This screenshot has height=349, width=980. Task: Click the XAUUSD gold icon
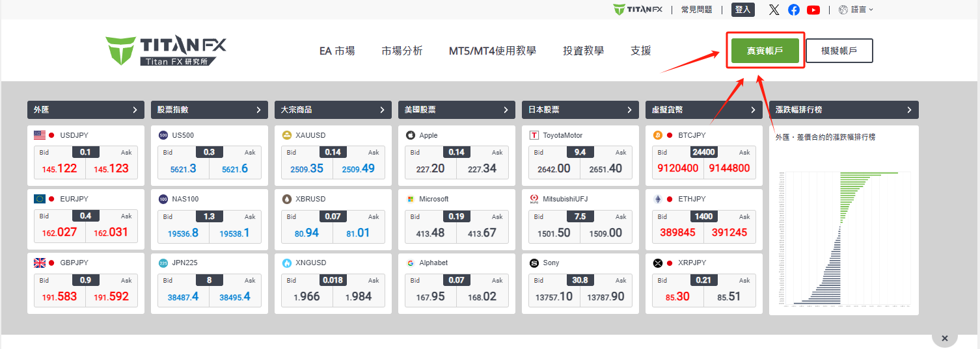(286, 135)
